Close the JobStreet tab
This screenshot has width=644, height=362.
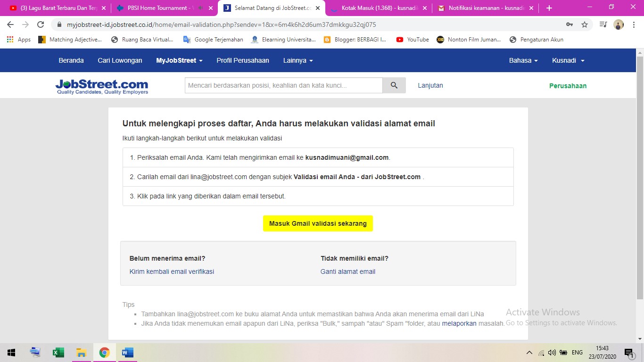coord(319,8)
